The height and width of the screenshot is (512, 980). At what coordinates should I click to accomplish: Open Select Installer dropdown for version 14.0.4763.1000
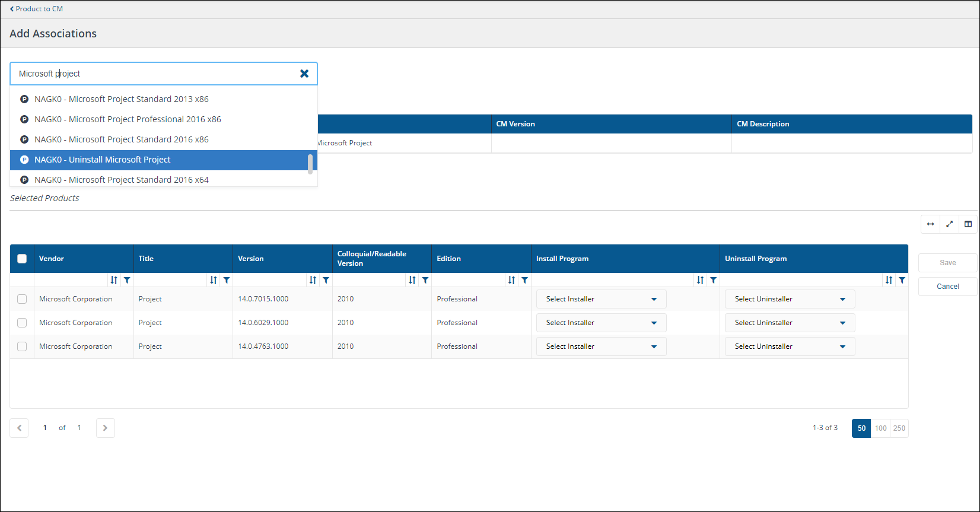click(x=601, y=346)
